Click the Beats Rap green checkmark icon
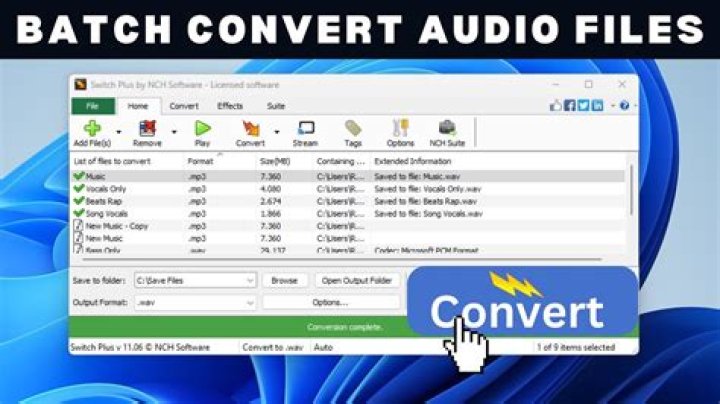Viewport: 720px width, 404px height. (79, 201)
